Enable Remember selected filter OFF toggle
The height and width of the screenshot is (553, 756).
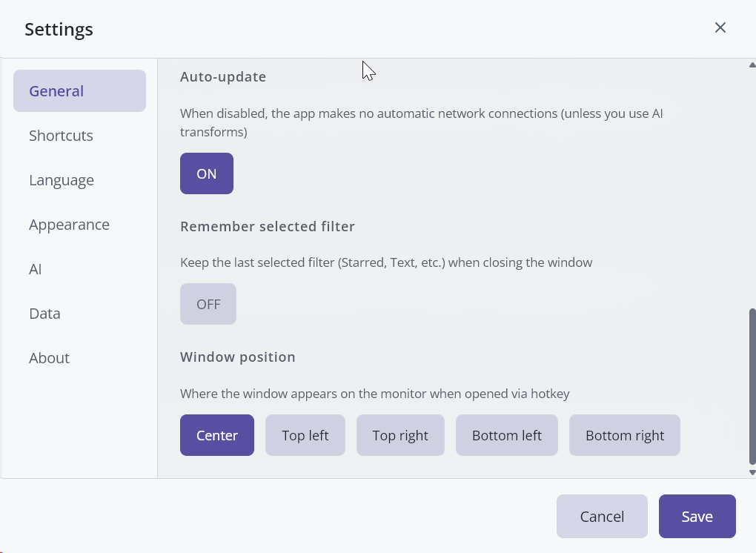click(208, 304)
